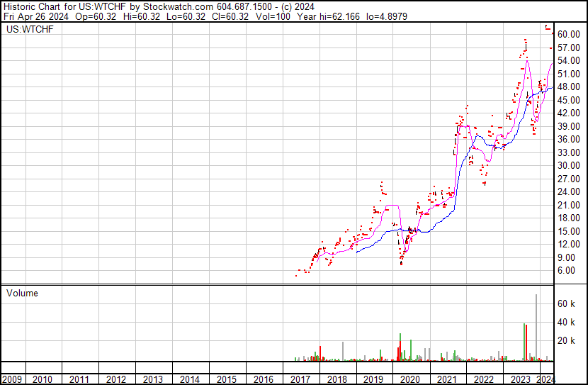Click the Year hi=62.166 value in header

[328, 16]
